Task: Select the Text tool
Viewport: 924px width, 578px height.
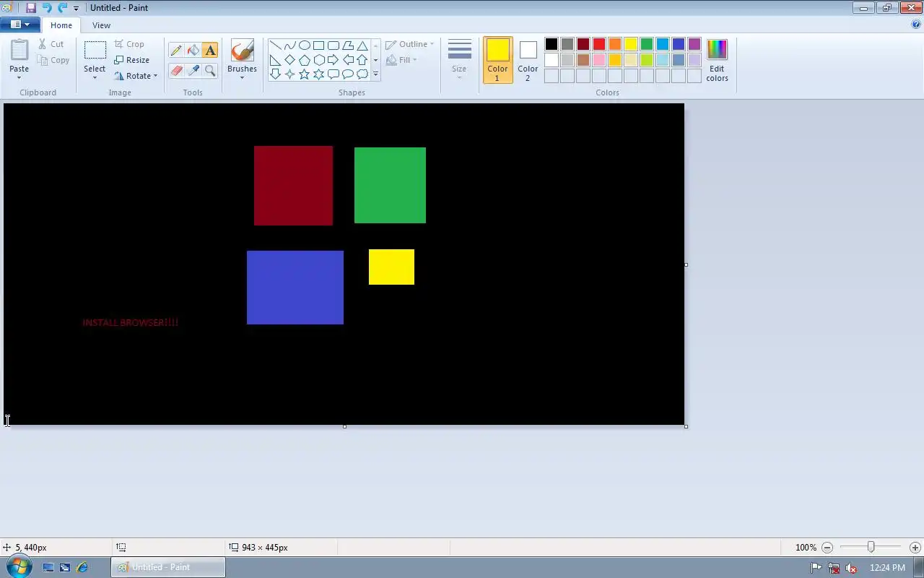Action: coord(210,51)
